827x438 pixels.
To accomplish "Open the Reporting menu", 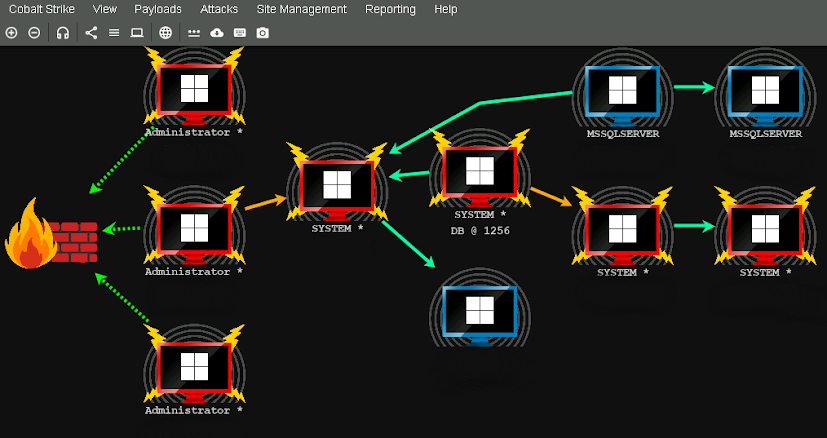I will (390, 9).
